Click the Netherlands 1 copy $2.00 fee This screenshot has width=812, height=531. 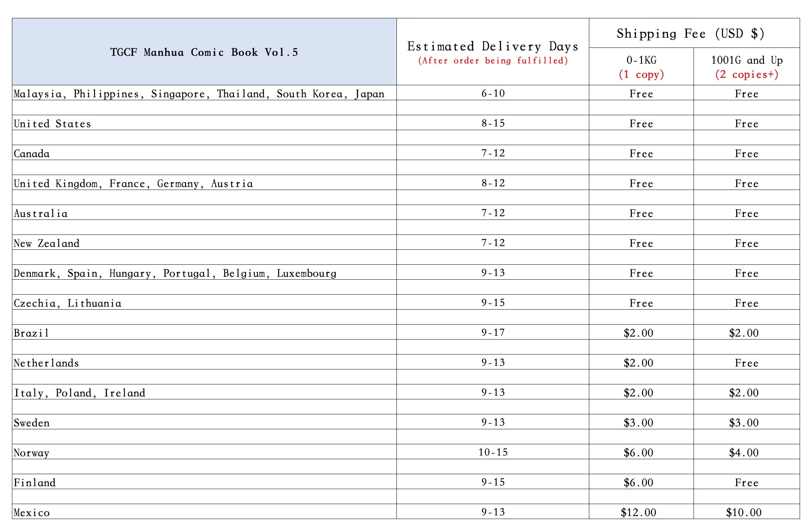pos(638,363)
